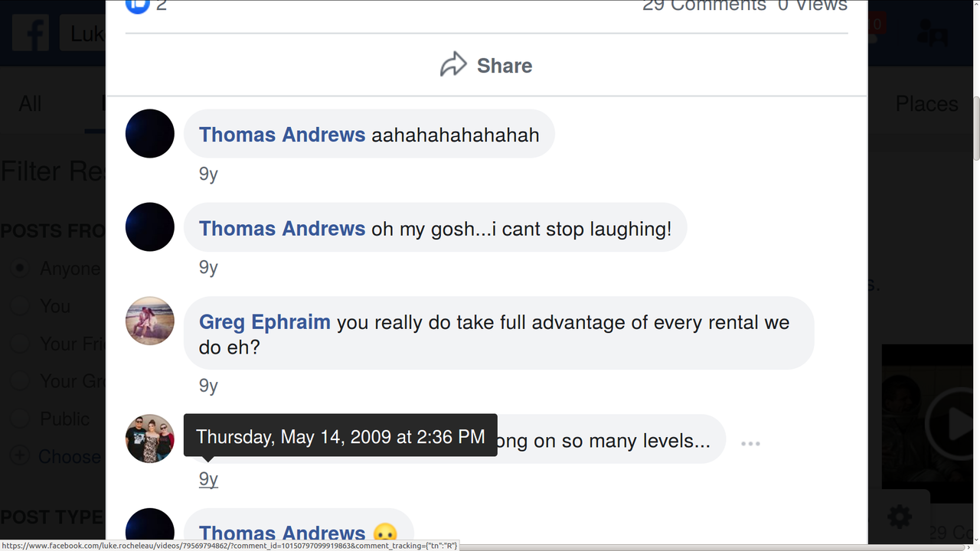Screen dimensions: 980x551
Task: Open the Greg Ephraim name link
Action: click(264, 322)
